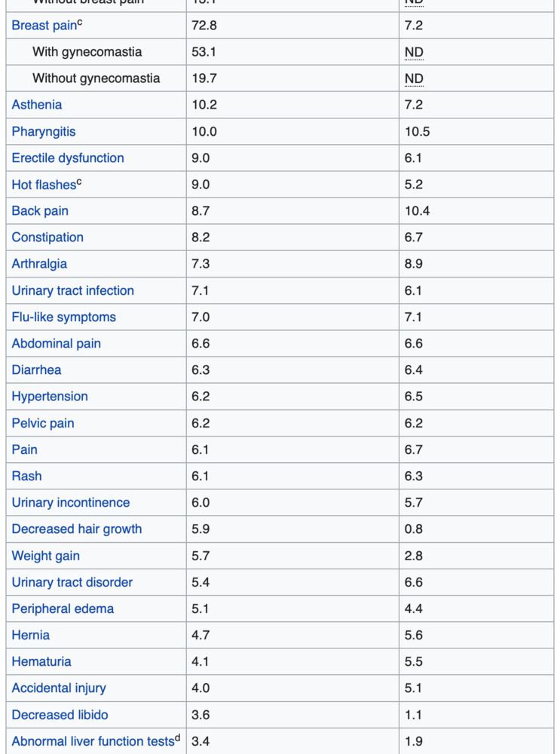Screen dimensions: 560x754
Task: Follow the Decreased libido link
Action: (x=60, y=715)
